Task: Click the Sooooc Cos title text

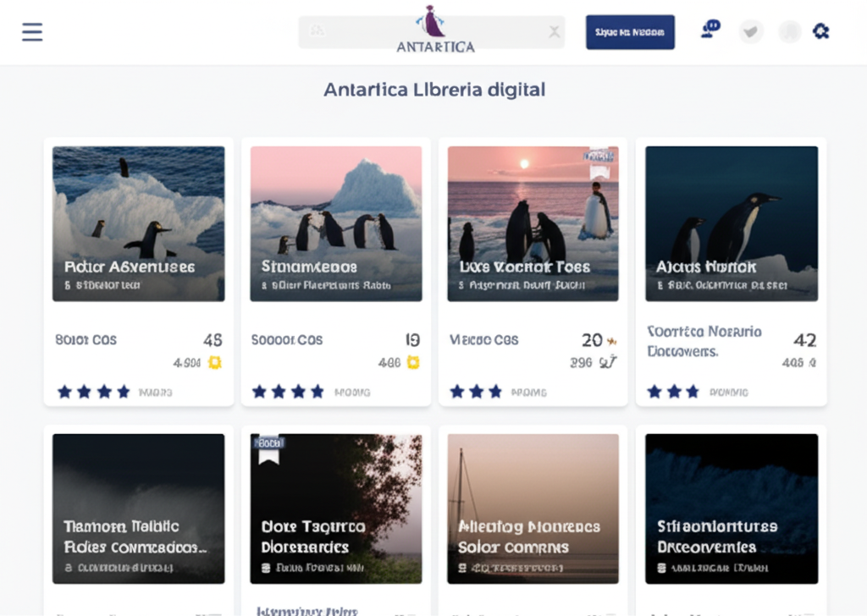Action: tap(287, 340)
